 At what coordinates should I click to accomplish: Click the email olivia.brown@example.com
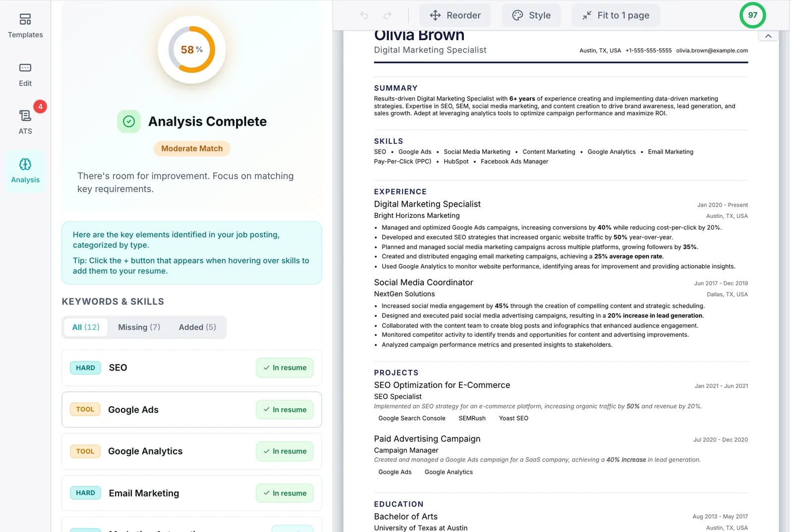tap(712, 51)
